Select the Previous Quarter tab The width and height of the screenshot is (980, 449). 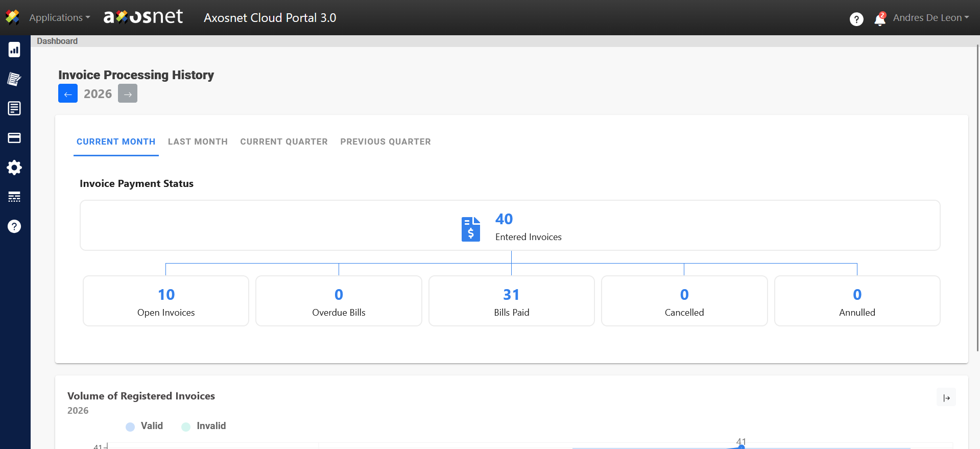coord(386,141)
